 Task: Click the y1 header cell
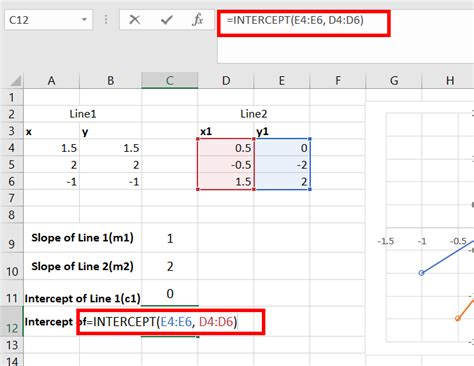(x=282, y=131)
